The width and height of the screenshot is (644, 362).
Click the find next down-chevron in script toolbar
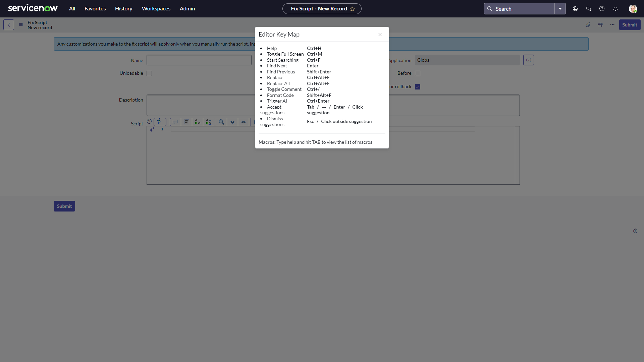[x=232, y=122]
